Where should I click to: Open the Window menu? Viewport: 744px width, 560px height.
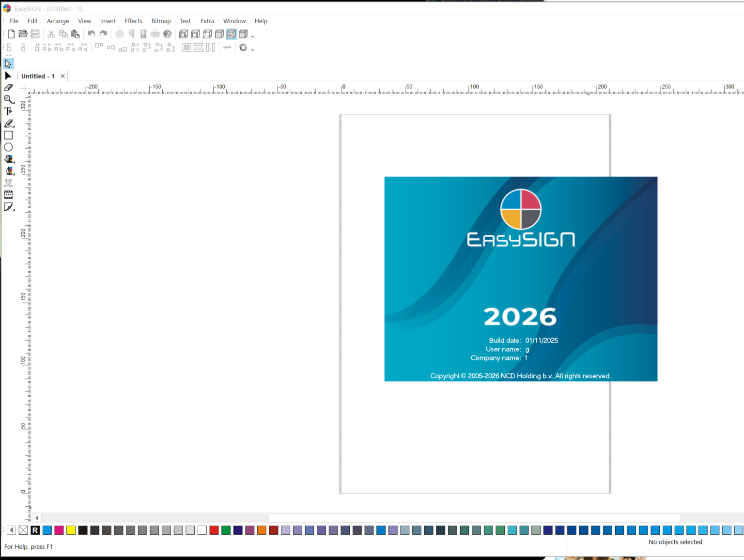click(234, 21)
